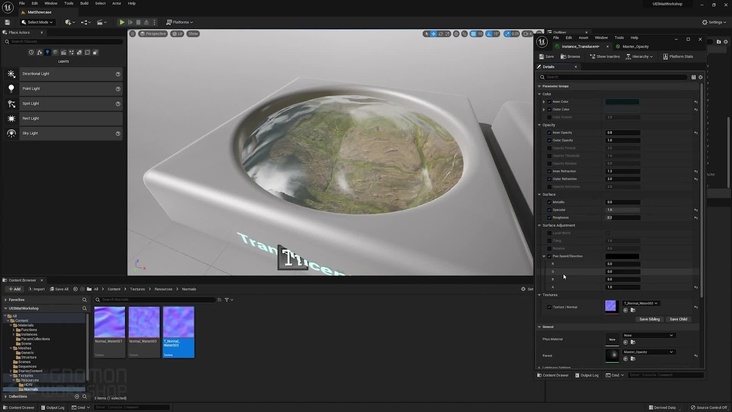Toggle the Metallic parameter checkbox
Screen dimensions: 732x412
click(x=547, y=202)
